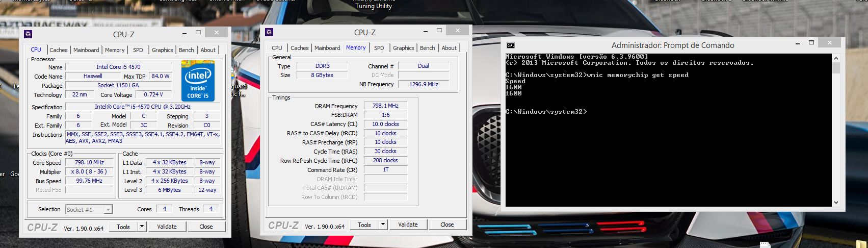Click the 8 GBytes memory size value
Screen dimensions: 868x248
322,75
